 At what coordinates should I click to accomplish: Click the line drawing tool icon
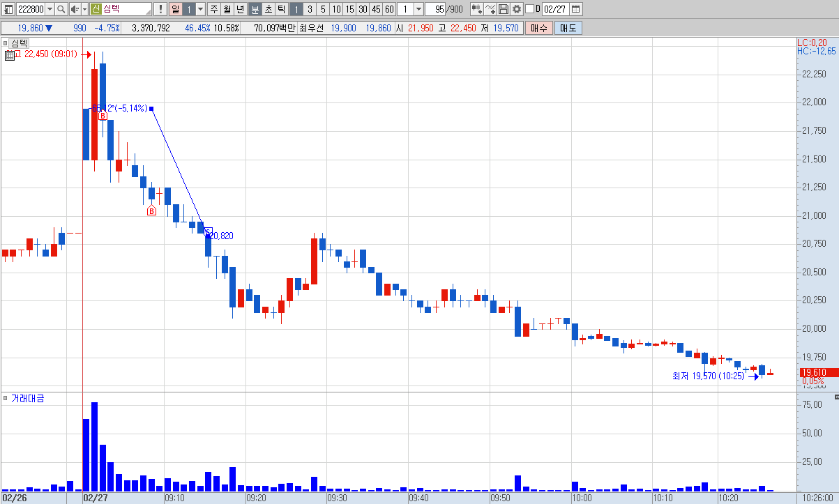490,9
